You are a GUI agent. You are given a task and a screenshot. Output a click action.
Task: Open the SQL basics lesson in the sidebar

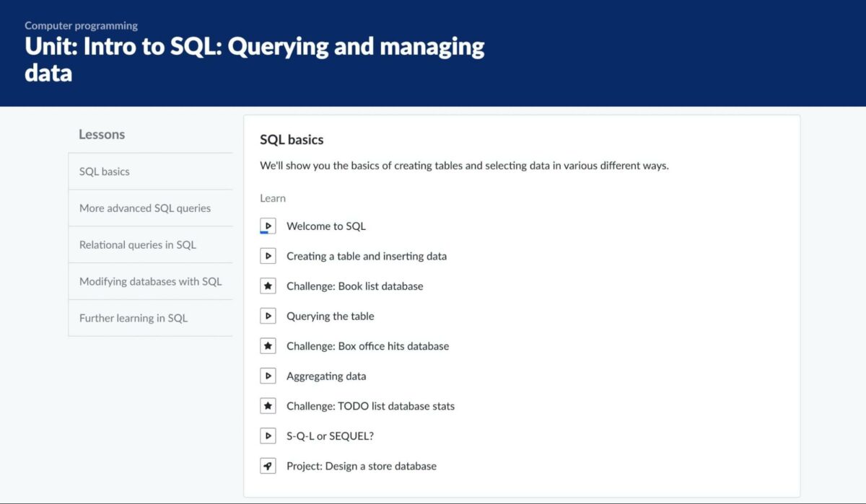point(105,171)
